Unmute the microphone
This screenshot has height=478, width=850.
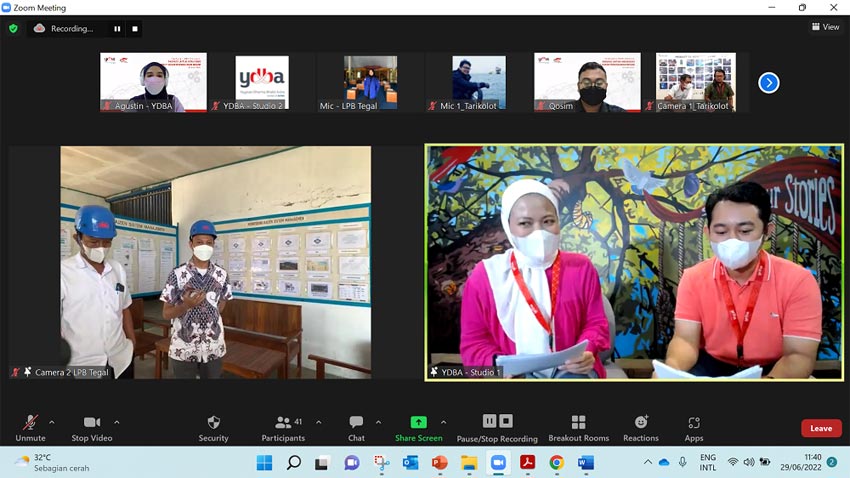30,429
